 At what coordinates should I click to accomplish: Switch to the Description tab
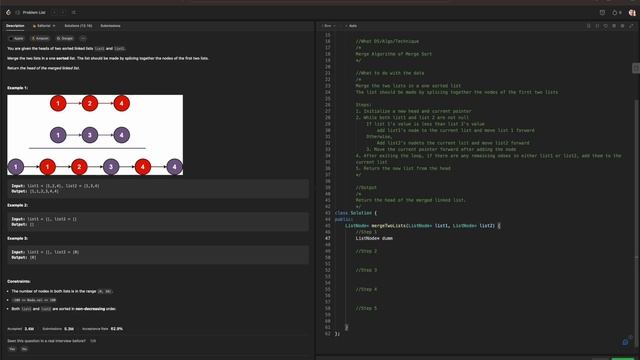point(15,26)
